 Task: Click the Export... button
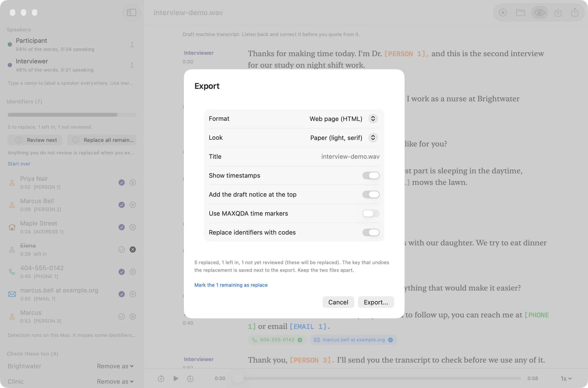click(x=376, y=302)
